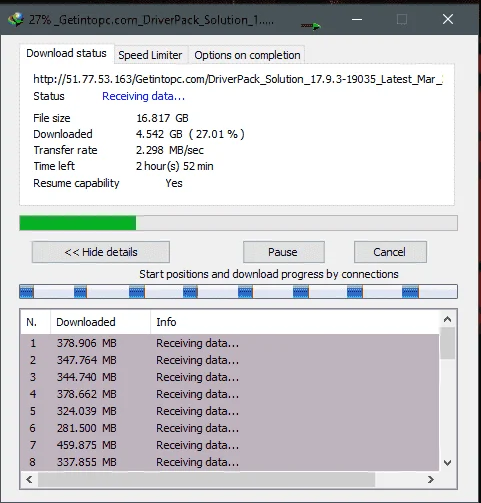Click the list scroll down arrow
Screen dimensions: 481x503
(x=447, y=463)
